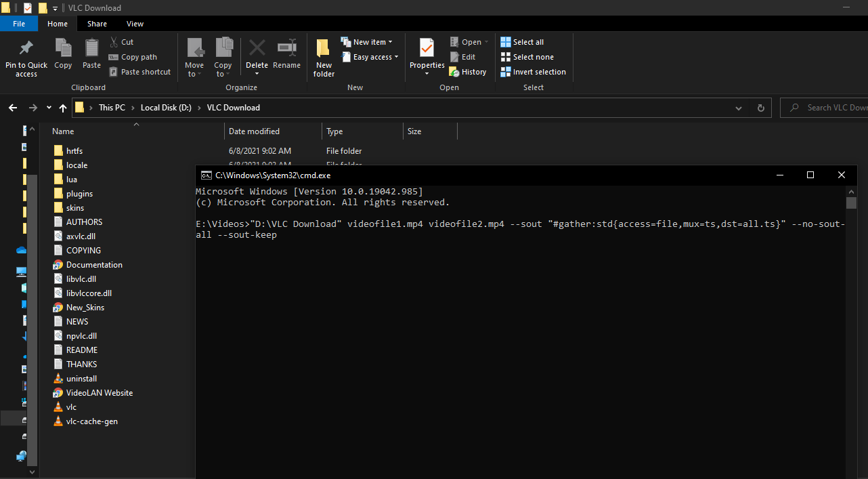Screen dimensions: 868x479
Task: Click the Pin to Quick access icon
Action: [x=26, y=49]
